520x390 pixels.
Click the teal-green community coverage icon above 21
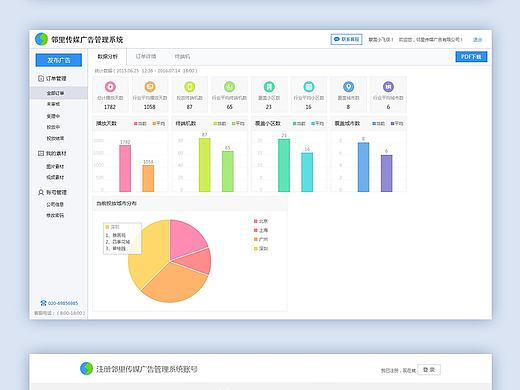click(x=269, y=87)
